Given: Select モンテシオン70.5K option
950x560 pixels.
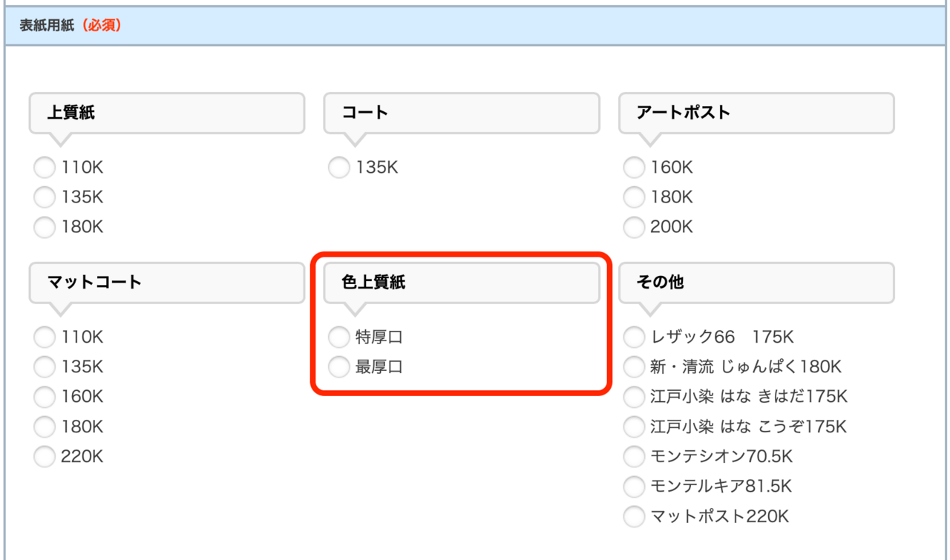Looking at the screenshot, I should point(634,456).
